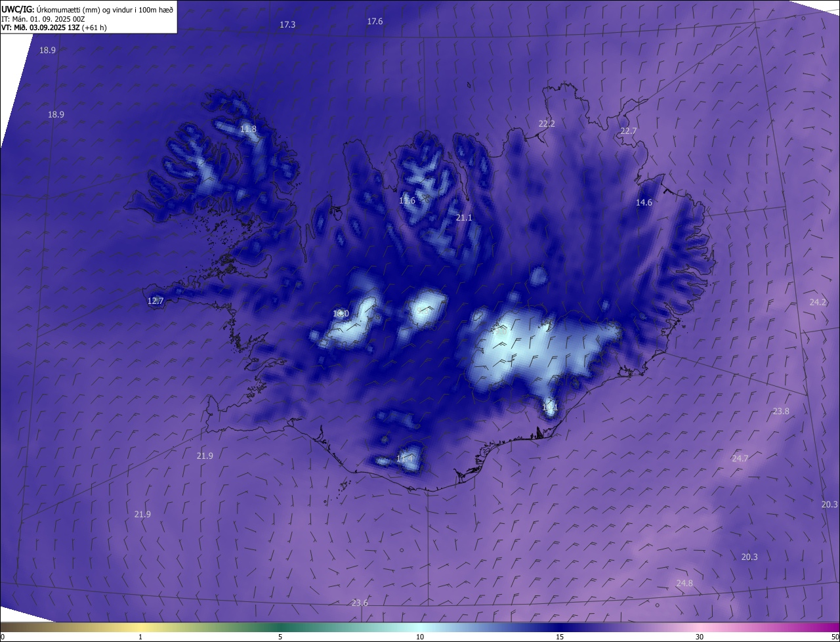Image resolution: width=840 pixels, height=642 pixels.
Task: Click the 23.8 value label
Action: point(781,412)
